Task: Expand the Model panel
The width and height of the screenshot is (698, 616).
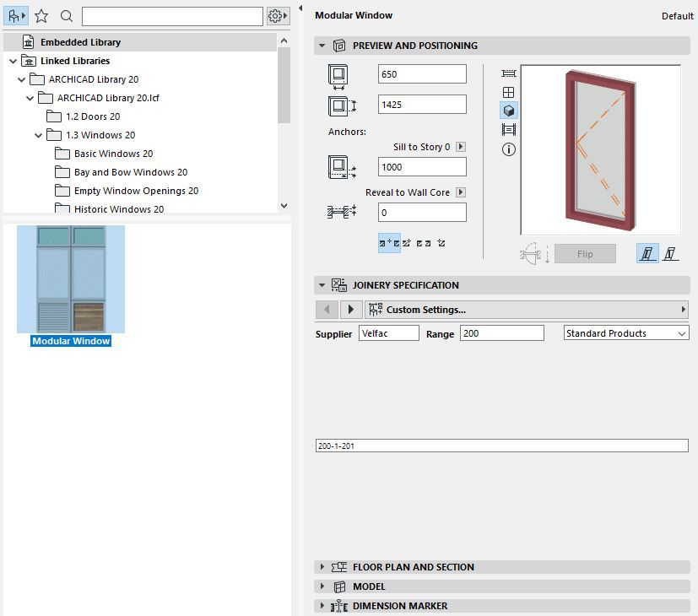Action: pyautogui.click(x=322, y=586)
